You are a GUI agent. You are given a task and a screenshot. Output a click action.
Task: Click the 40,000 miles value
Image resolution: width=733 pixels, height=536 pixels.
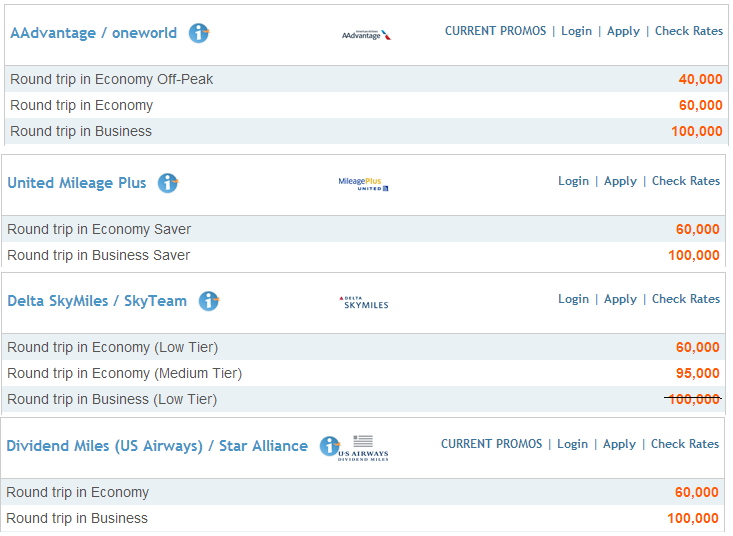pos(700,79)
